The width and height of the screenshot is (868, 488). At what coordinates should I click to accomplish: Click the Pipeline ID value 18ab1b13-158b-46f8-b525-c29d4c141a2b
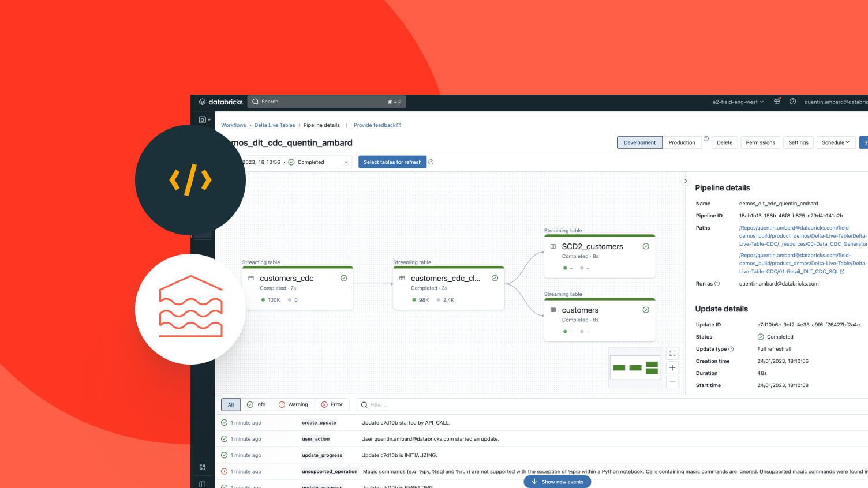791,216
